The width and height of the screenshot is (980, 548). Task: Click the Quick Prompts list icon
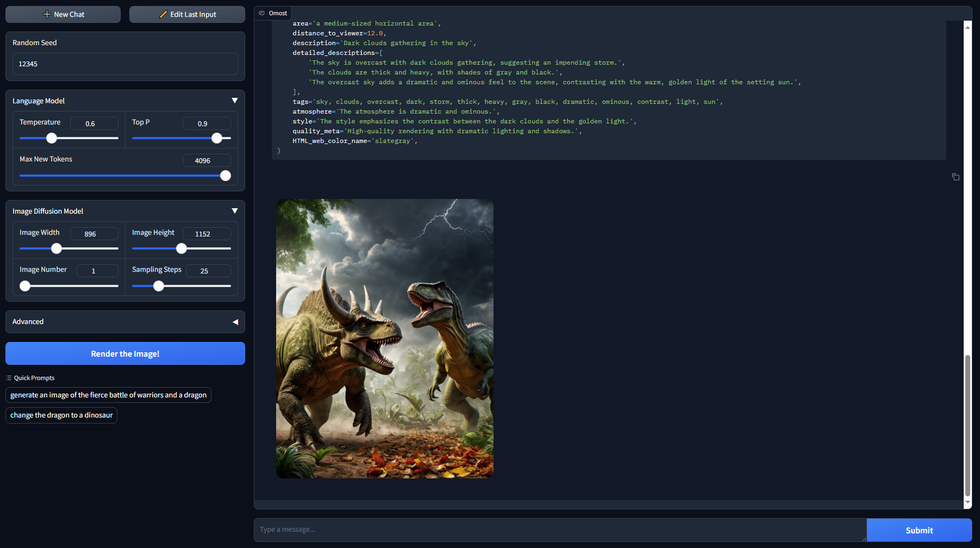click(x=9, y=378)
